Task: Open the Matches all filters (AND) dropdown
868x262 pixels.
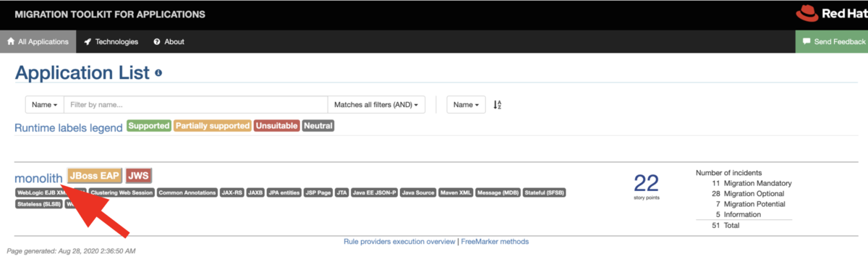Action: [x=377, y=105]
